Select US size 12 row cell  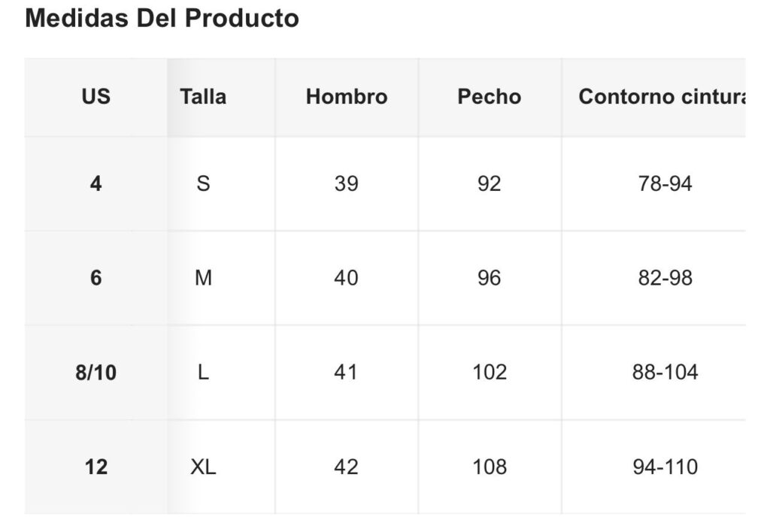(x=95, y=467)
